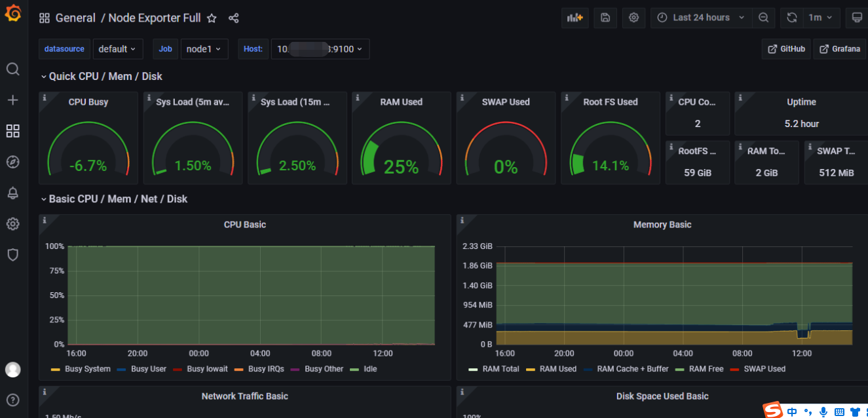Image resolution: width=868 pixels, height=418 pixels.
Task: Click the info icon on RAM Used panel
Action: (x=358, y=98)
